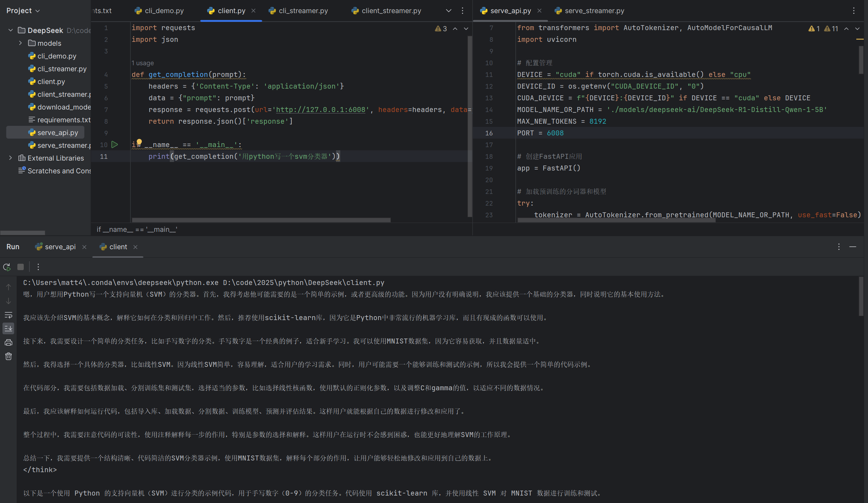
Task: Show hidden editor tabs dropdown
Action: click(x=448, y=11)
